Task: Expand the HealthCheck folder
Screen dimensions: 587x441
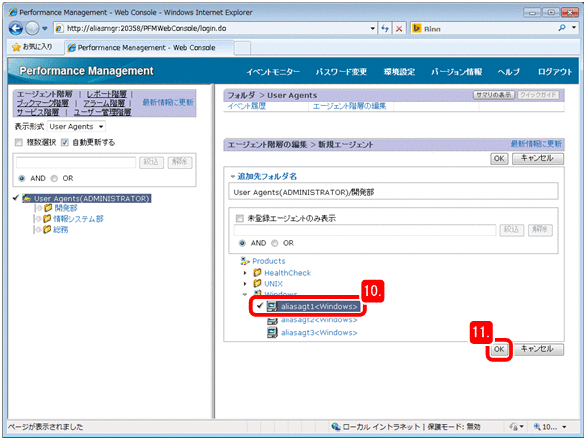Action: click(x=245, y=273)
